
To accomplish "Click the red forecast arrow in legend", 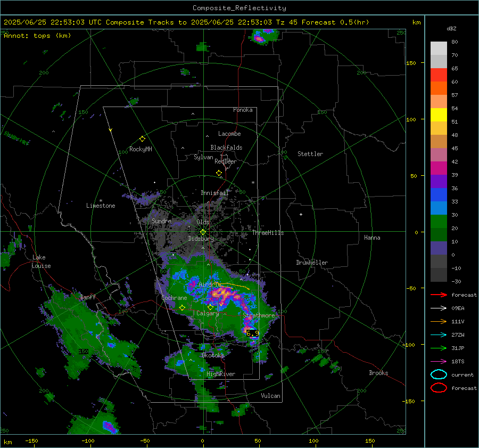I will [439, 295].
